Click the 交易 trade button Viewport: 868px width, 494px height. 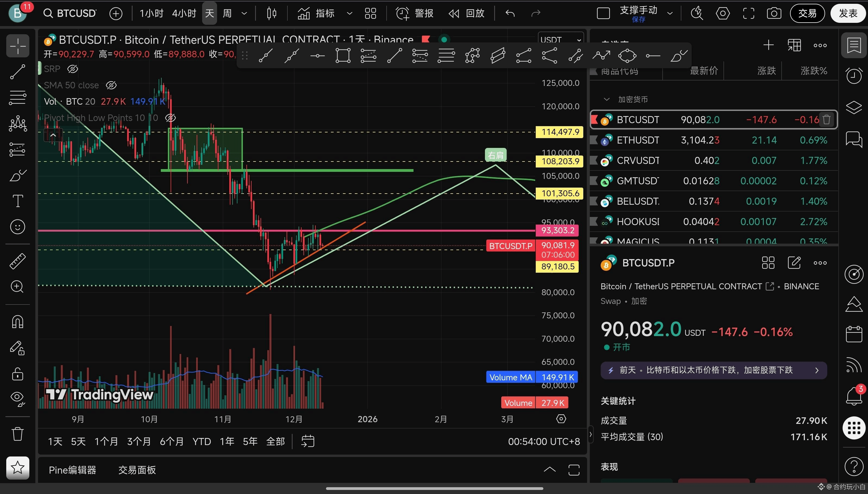coord(807,14)
